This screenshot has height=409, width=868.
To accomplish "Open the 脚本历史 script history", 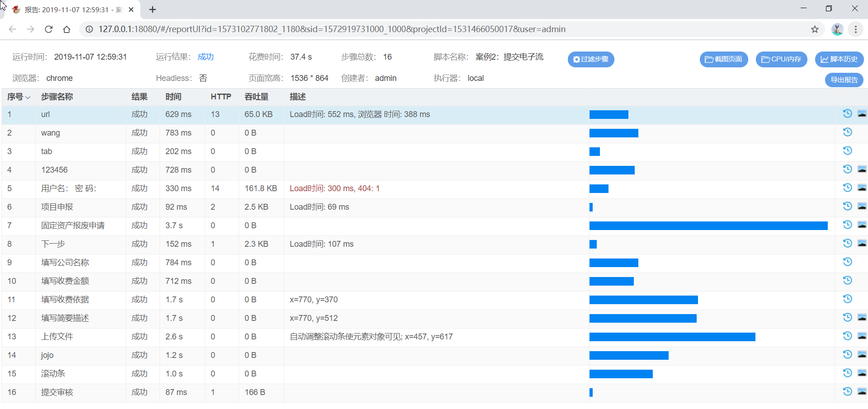I will tap(839, 59).
